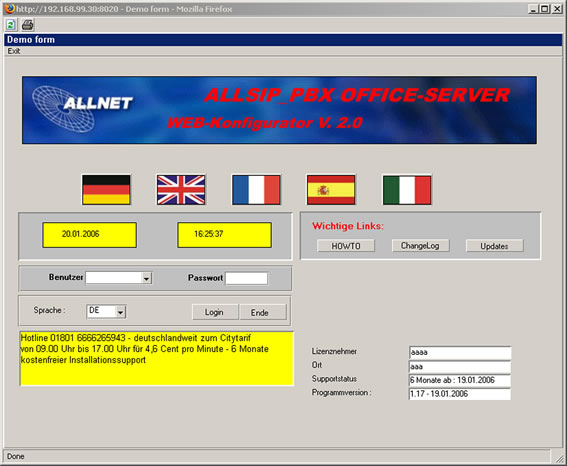The height and width of the screenshot is (466, 567).
Task: Click the 'Wichtige Links:' heading
Action: coord(348,226)
